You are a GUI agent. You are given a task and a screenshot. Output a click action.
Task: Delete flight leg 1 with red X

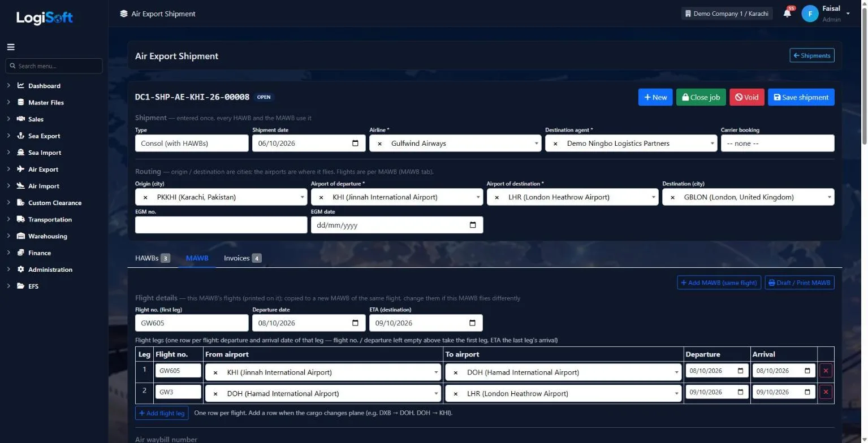click(826, 371)
